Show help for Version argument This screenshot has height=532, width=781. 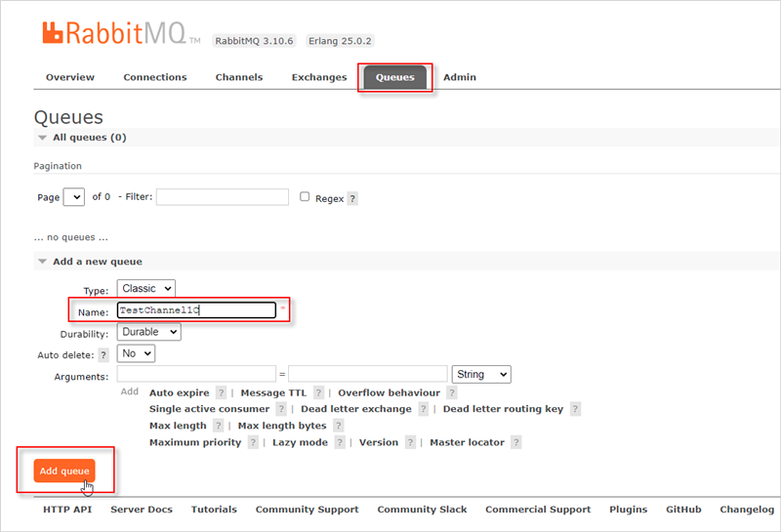(410, 442)
